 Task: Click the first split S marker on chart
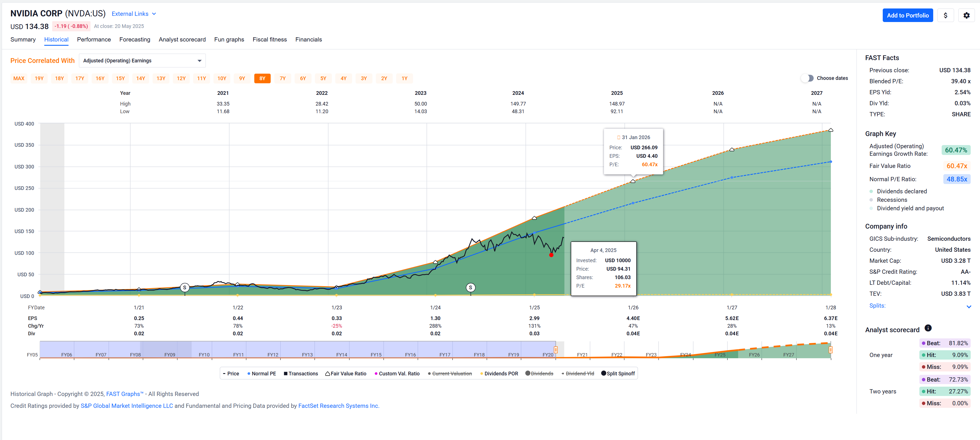[184, 288]
